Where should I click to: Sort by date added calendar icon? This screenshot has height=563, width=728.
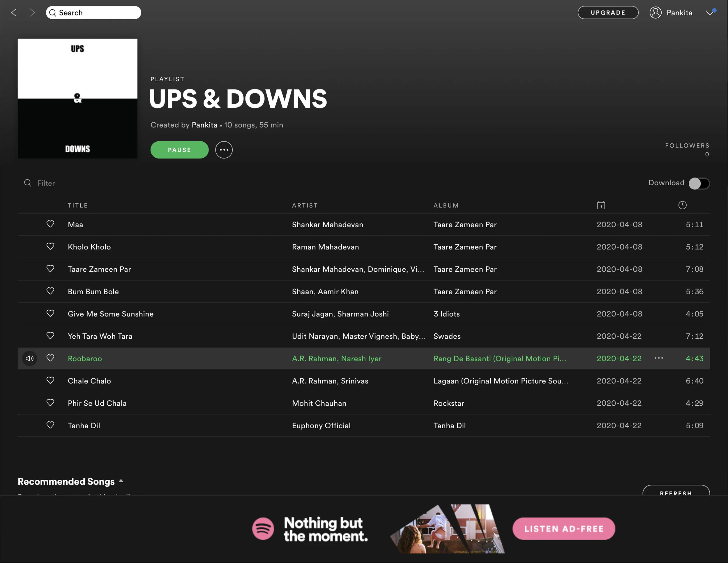click(x=601, y=205)
